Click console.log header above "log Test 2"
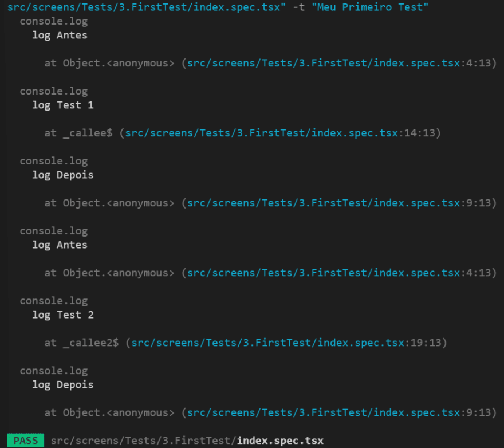The width and height of the screenshot is (504, 448). tap(53, 301)
